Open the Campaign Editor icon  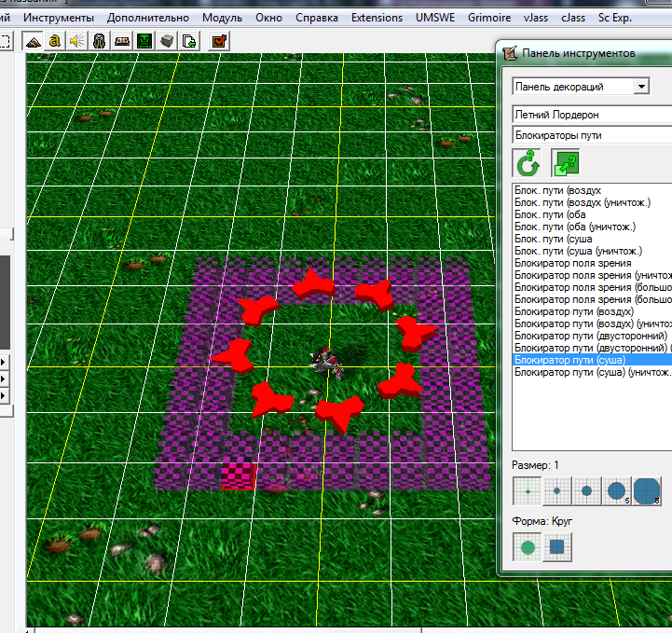(x=121, y=40)
